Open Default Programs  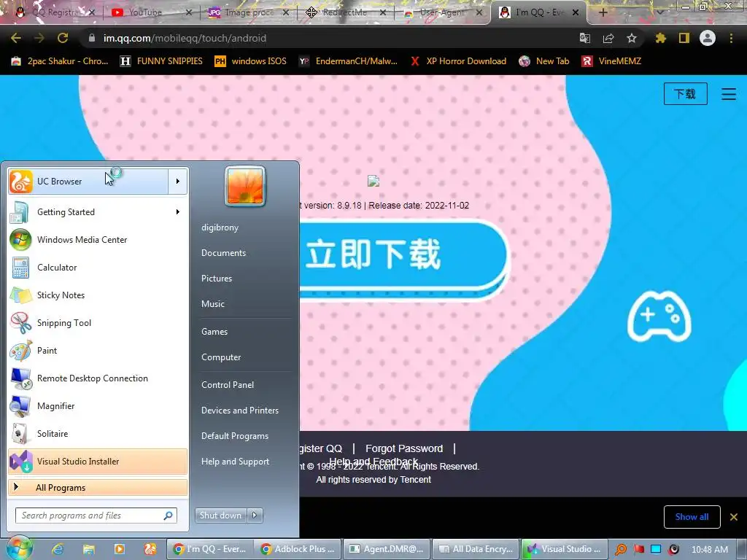(x=235, y=436)
